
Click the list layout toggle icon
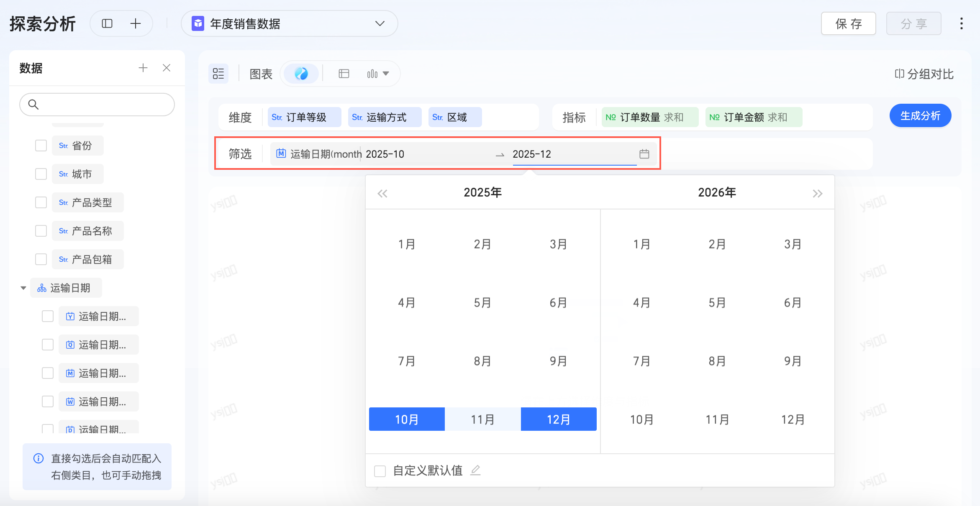tap(218, 74)
